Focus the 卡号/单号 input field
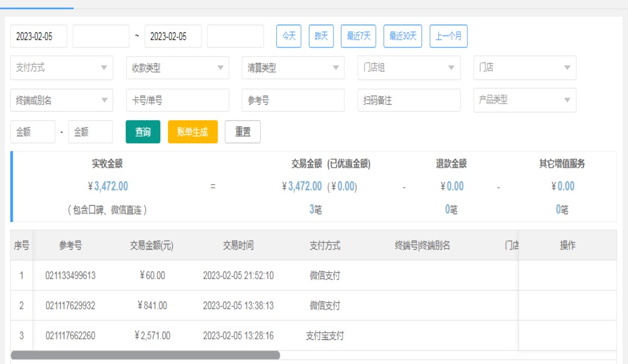The image size is (628, 364). (x=178, y=100)
